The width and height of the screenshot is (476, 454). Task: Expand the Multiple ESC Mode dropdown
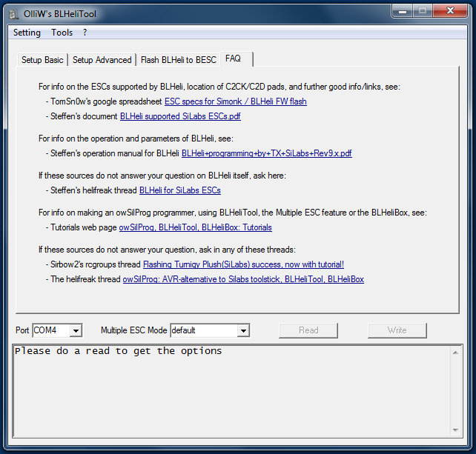[x=242, y=330]
